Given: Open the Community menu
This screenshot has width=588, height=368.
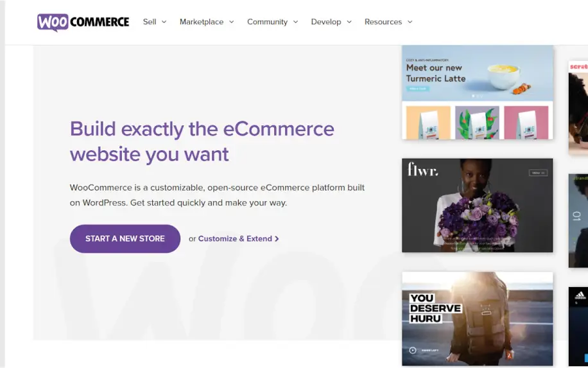Looking at the screenshot, I should [x=267, y=22].
